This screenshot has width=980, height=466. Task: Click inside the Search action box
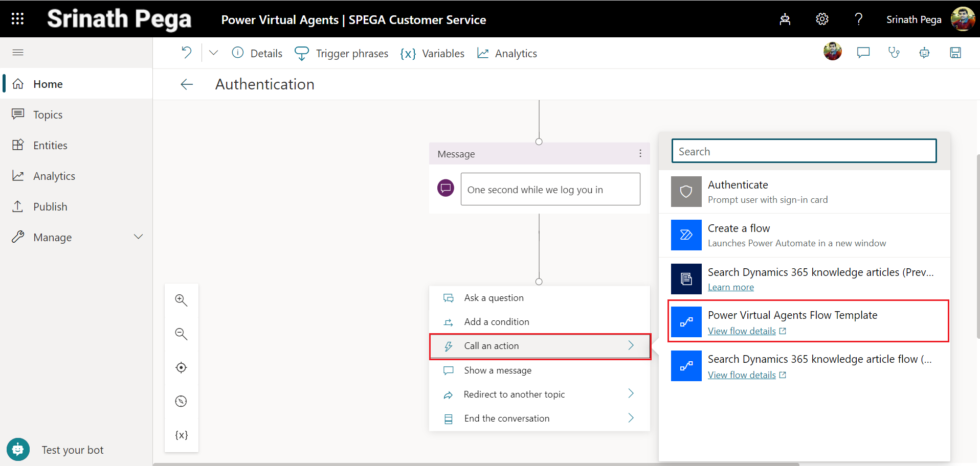pos(804,151)
